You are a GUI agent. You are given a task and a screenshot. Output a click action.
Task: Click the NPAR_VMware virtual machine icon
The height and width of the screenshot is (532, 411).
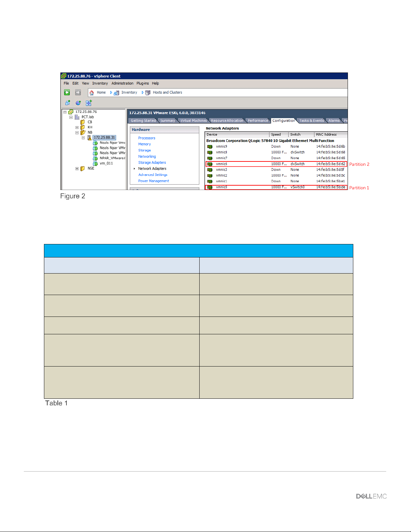point(95,158)
